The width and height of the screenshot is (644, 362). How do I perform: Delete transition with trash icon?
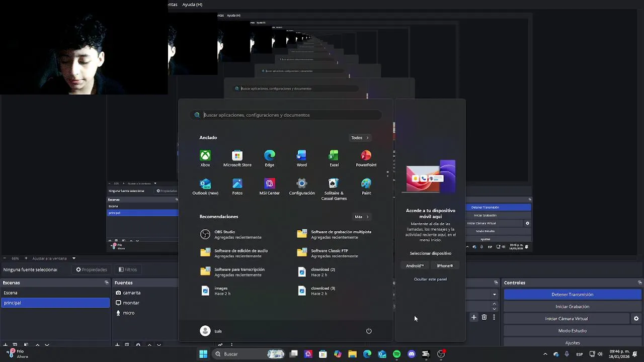(484, 317)
